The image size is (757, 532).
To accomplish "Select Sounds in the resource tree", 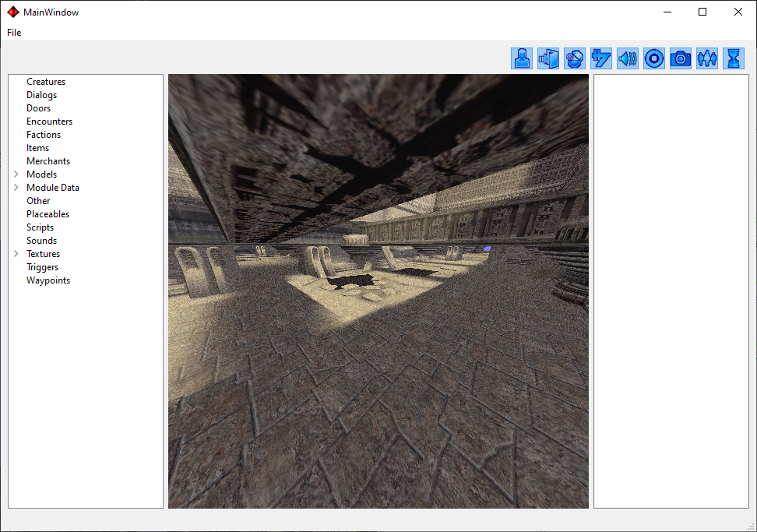I will coord(41,241).
